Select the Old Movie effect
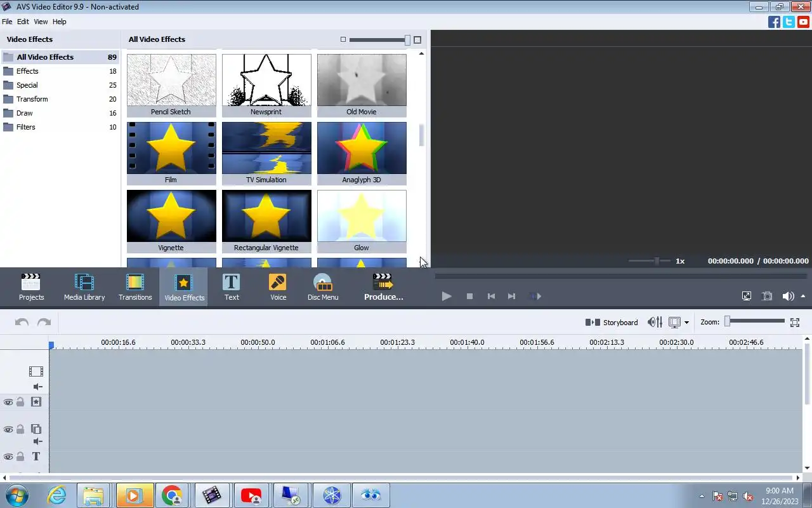Screen dimensions: 812x508 [362, 85]
